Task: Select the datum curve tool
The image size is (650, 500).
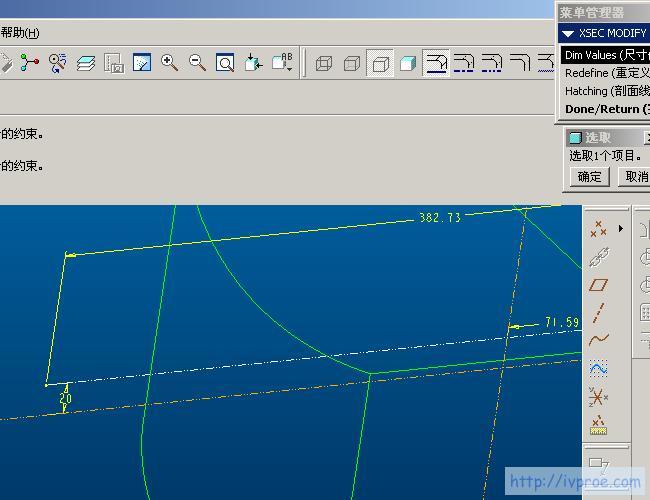Action: [599, 341]
